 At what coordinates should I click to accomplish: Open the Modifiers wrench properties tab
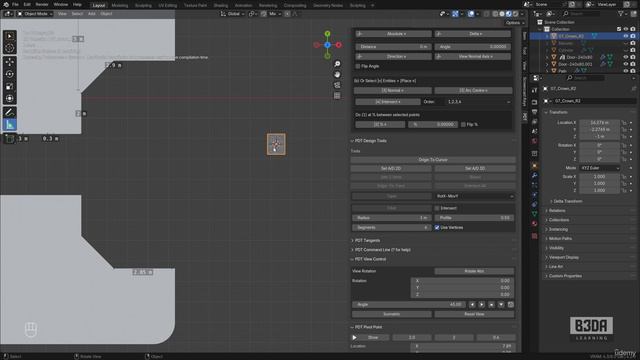coord(535,176)
